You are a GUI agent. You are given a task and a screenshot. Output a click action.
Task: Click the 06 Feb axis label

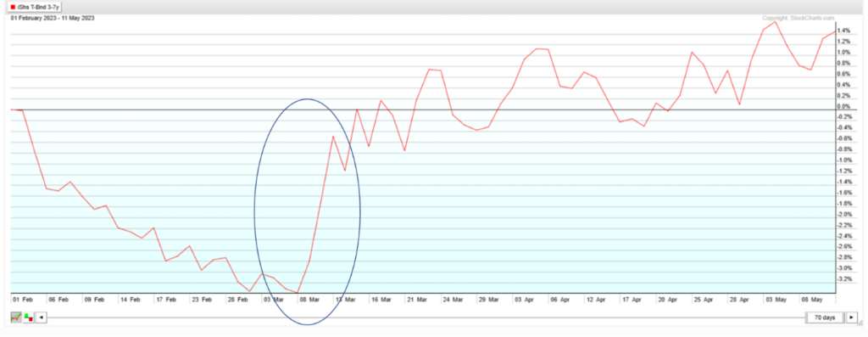[58, 300]
